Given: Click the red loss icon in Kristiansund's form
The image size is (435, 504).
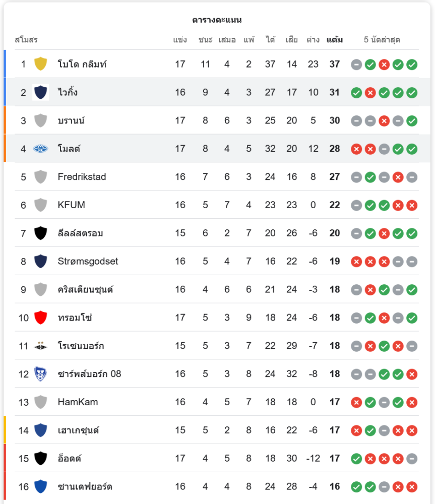Looking at the screenshot, I should [370, 290].
